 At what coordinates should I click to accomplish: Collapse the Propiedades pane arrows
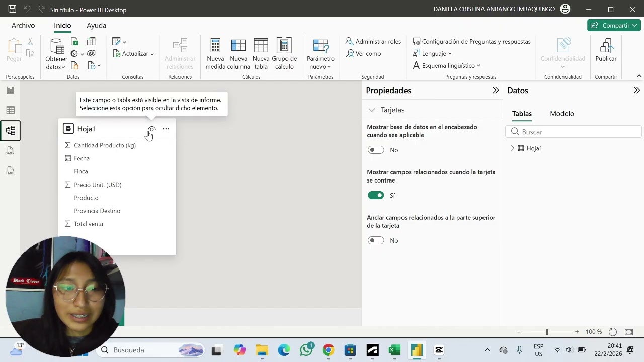pyautogui.click(x=495, y=90)
